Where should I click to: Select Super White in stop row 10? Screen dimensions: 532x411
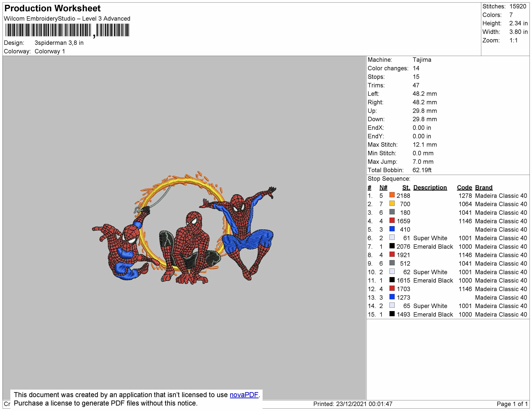click(430, 272)
